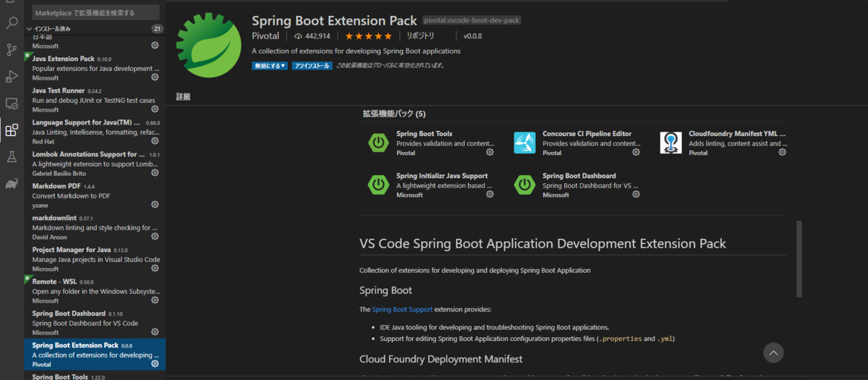Image resolution: width=868 pixels, height=380 pixels.
Task: Select Java Extension Pack in list
Action: coord(95,67)
